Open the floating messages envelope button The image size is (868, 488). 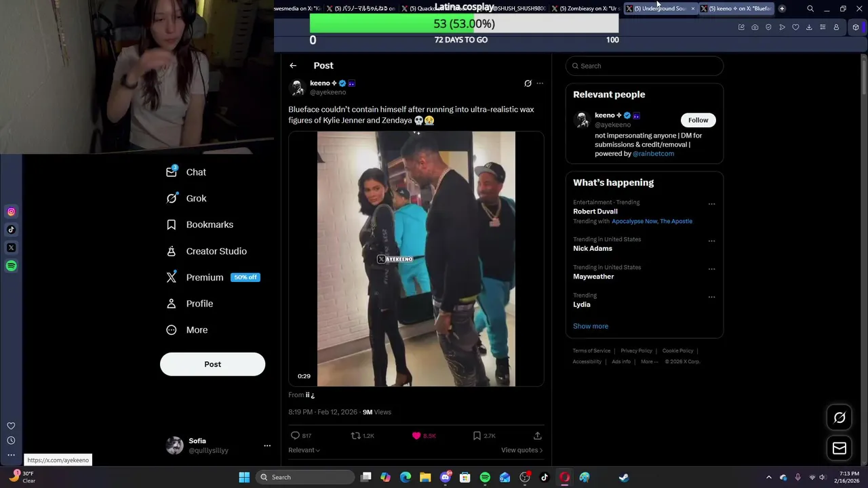(840, 448)
